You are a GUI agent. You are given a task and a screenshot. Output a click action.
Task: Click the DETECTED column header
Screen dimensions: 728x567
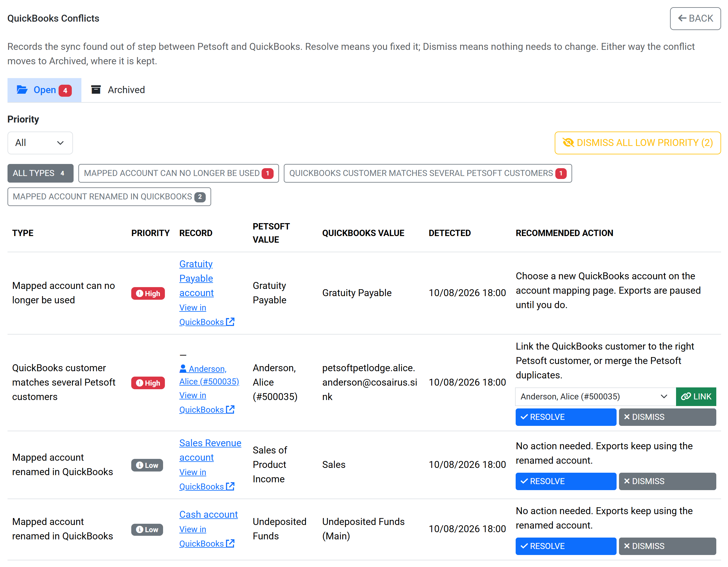[449, 233]
